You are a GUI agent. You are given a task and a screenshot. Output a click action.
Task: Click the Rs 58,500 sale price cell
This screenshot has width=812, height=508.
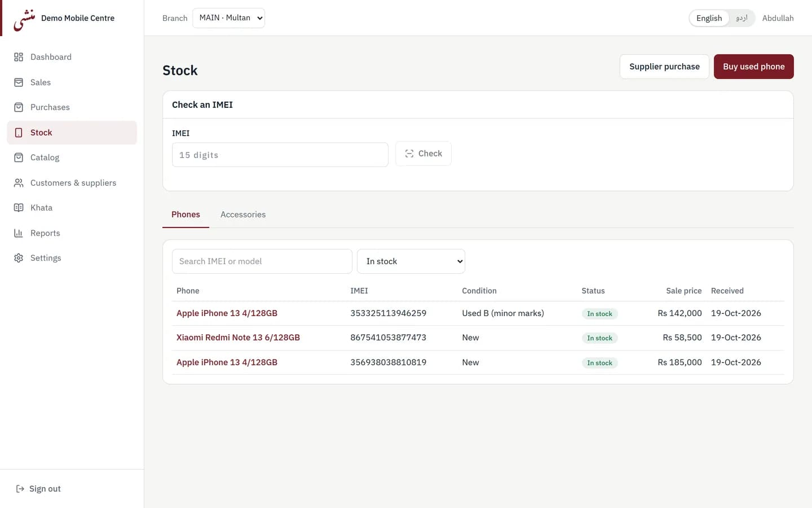[682, 338]
